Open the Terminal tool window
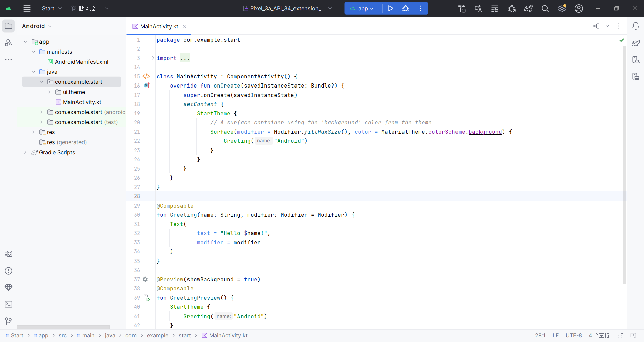The image size is (644, 342). [x=9, y=304]
